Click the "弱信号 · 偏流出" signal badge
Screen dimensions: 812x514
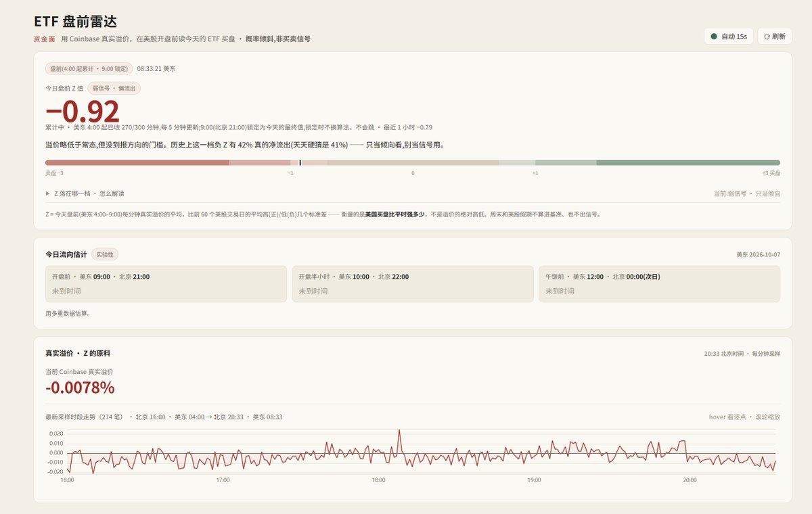[x=114, y=88]
